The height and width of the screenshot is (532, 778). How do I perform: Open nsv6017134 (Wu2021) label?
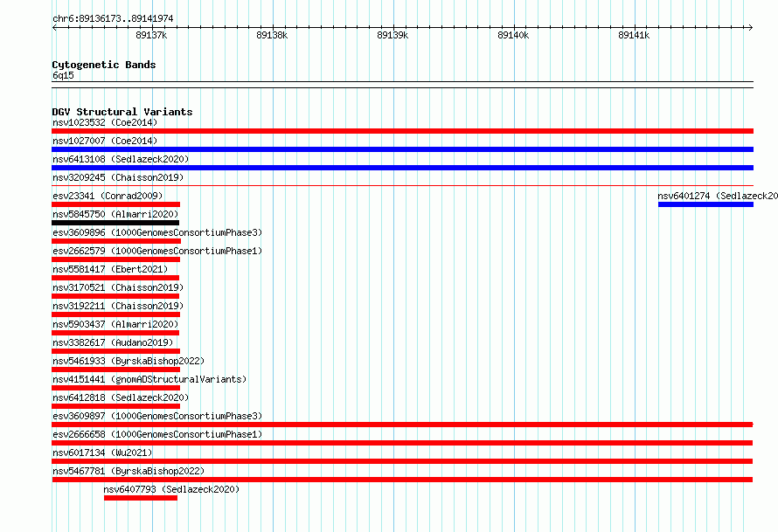coord(102,453)
